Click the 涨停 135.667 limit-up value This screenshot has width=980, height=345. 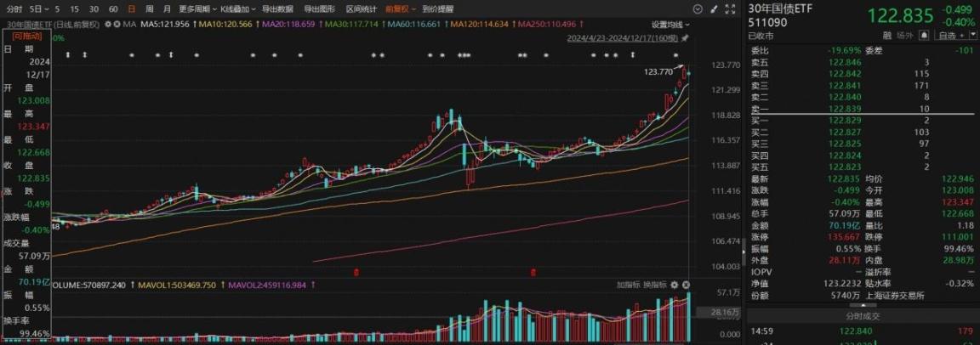[x=845, y=236]
